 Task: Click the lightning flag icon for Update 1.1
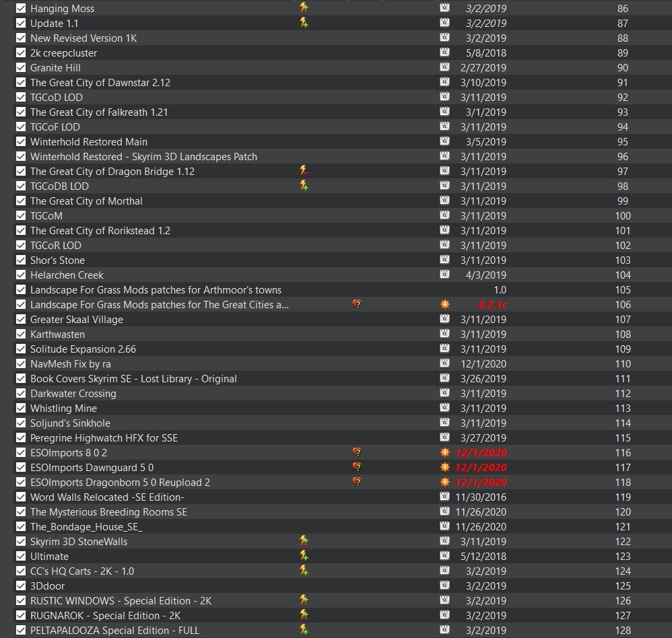click(304, 23)
